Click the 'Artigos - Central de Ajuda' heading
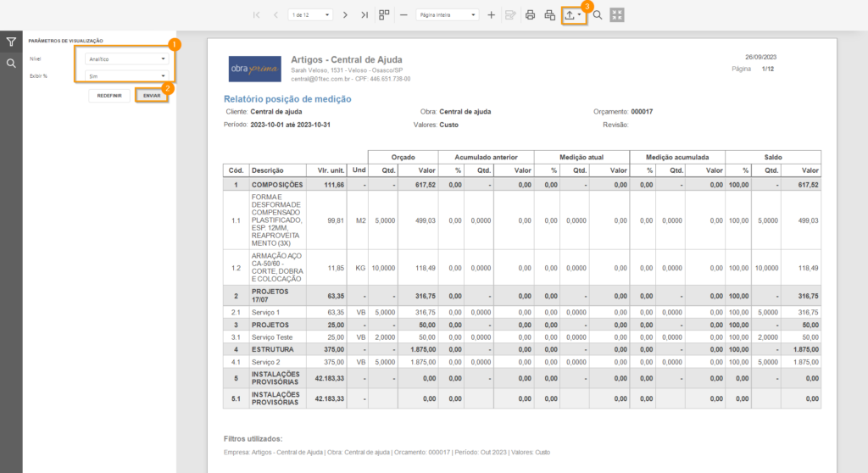Screen dimensions: 868x473 [347, 60]
